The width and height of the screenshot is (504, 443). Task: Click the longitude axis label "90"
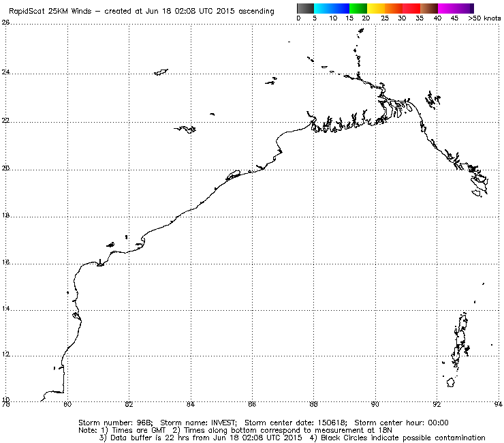[x=375, y=404]
